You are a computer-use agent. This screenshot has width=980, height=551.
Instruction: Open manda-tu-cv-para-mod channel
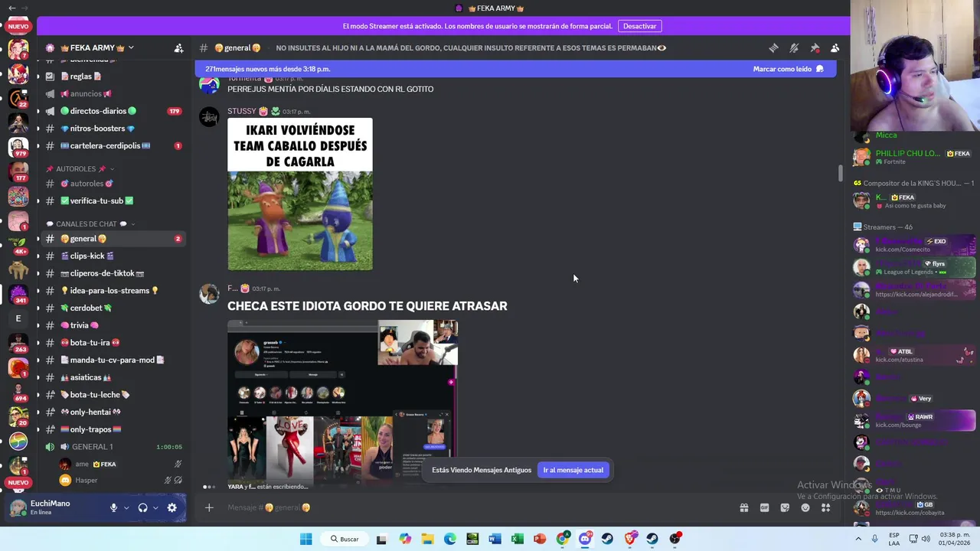click(x=113, y=360)
